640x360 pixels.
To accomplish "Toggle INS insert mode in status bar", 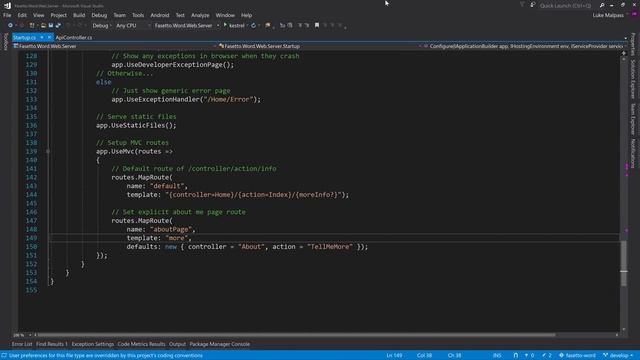I will click(497, 356).
